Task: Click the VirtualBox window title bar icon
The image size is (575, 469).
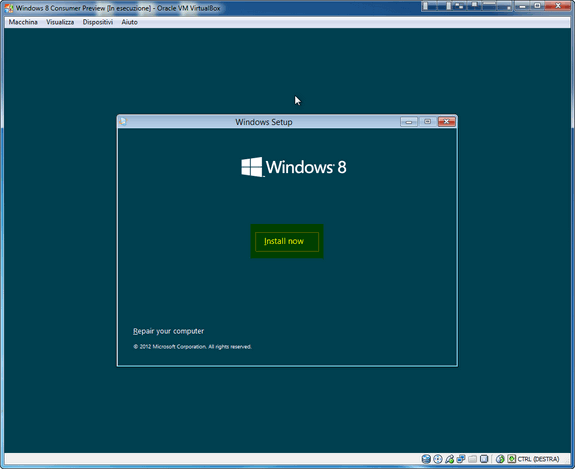Action: click(x=9, y=8)
